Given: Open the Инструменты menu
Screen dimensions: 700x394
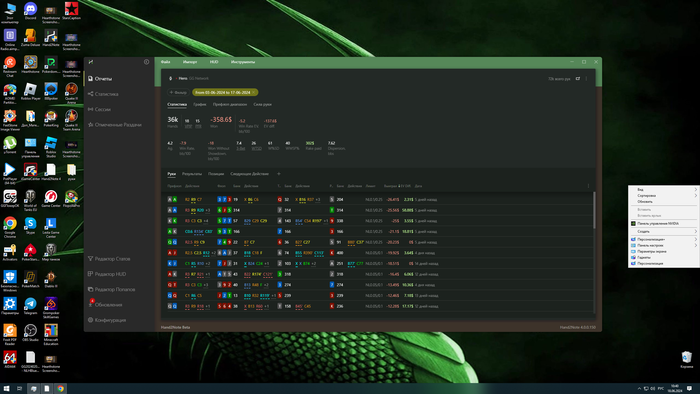Looking at the screenshot, I should coord(243,62).
